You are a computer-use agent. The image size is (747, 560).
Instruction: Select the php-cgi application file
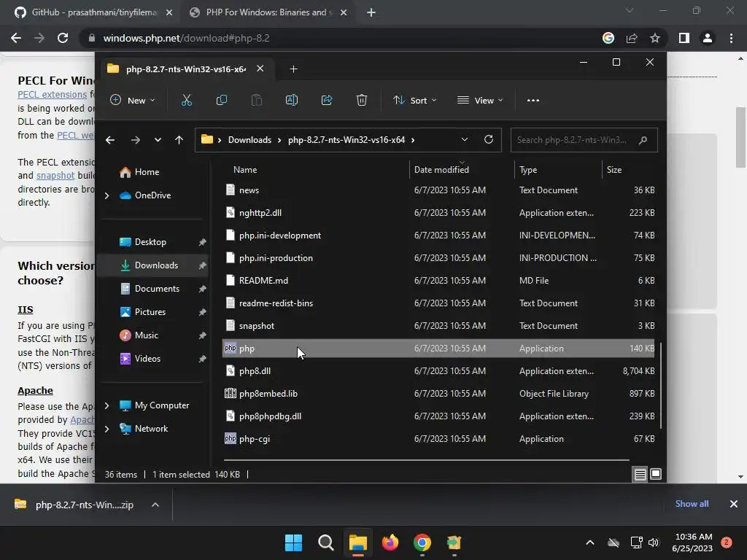pyautogui.click(x=438, y=439)
